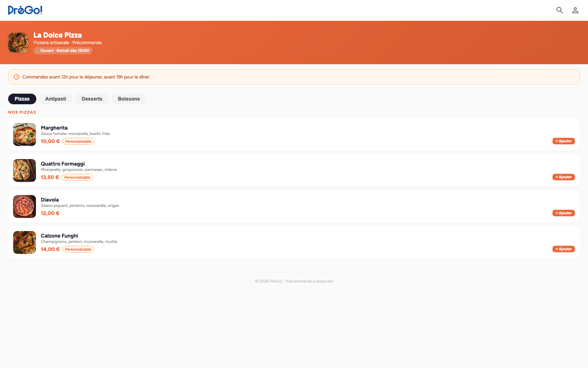The height and width of the screenshot is (368, 588).
Task: Show the Boissons category
Action: pyautogui.click(x=129, y=99)
